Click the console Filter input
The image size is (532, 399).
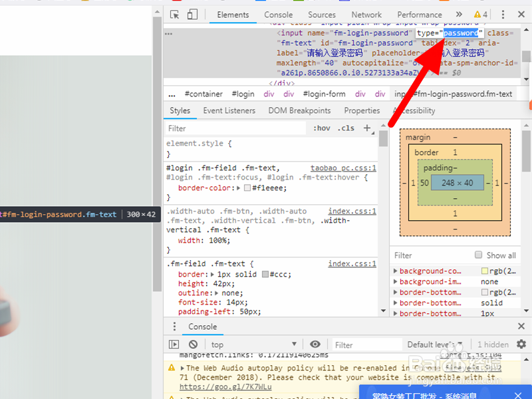pyautogui.click(x=368, y=345)
